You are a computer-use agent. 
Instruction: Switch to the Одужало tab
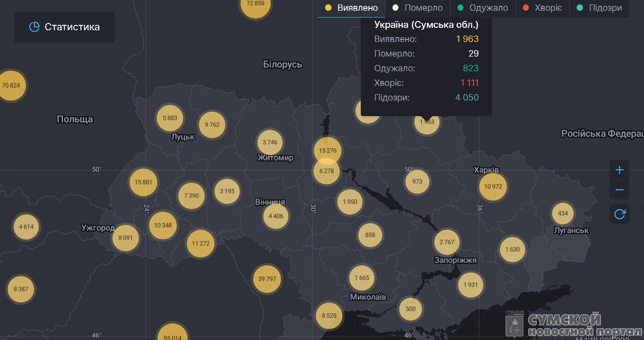(482, 8)
